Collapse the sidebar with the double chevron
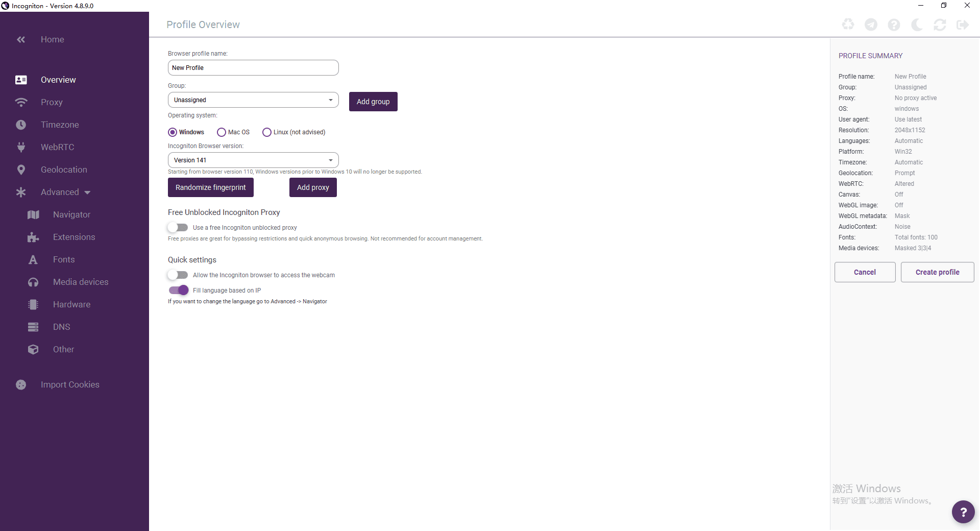The width and height of the screenshot is (980, 531). click(21, 39)
